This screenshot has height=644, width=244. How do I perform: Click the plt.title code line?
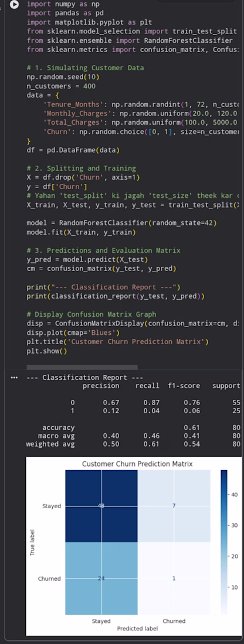tap(118, 341)
